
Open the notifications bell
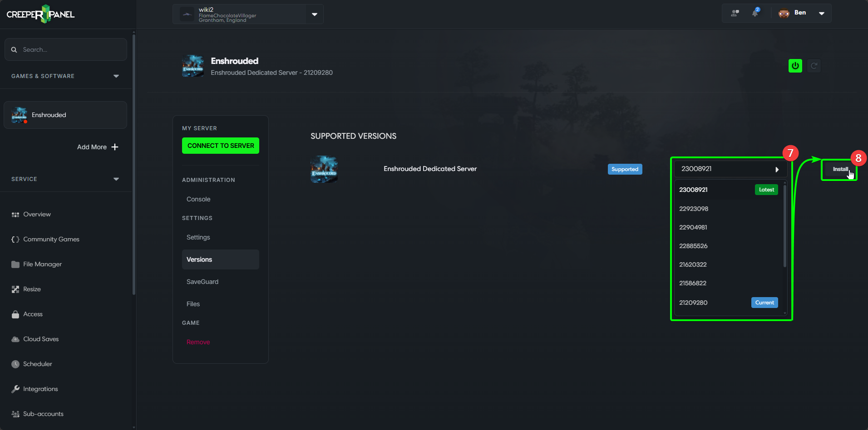(755, 13)
